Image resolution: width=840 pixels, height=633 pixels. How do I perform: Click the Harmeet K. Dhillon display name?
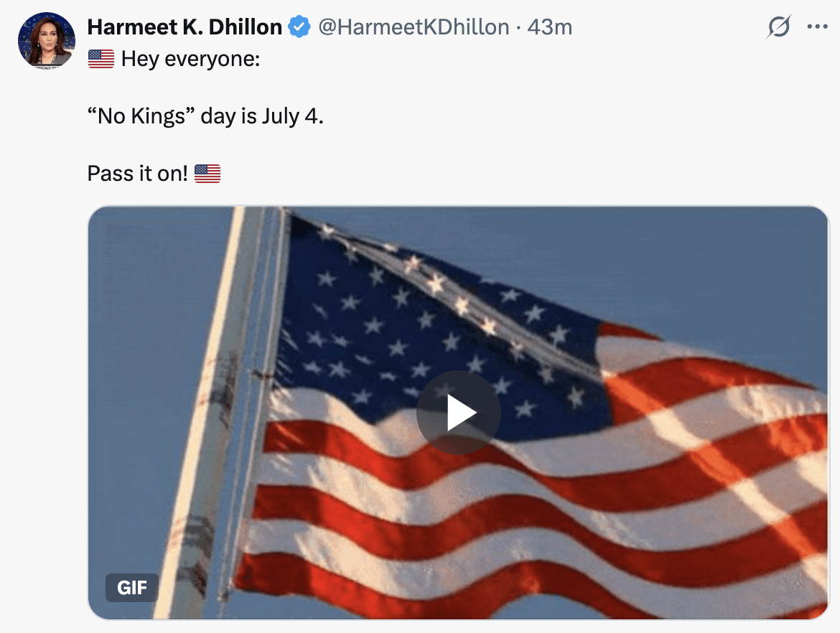pyautogui.click(x=185, y=27)
